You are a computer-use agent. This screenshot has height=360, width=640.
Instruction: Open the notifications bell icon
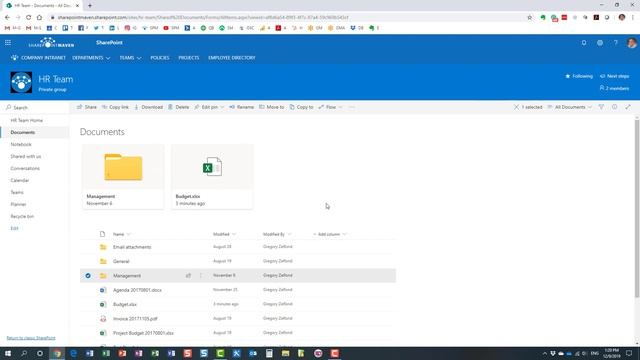tap(584, 42)
